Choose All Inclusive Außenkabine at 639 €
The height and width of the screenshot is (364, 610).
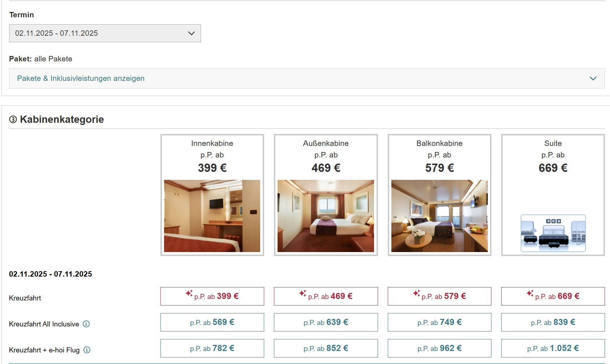point(326,322)
